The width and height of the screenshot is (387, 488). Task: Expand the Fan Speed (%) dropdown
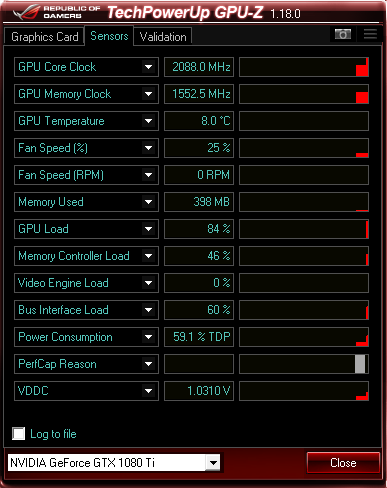[x=148, y=148]
